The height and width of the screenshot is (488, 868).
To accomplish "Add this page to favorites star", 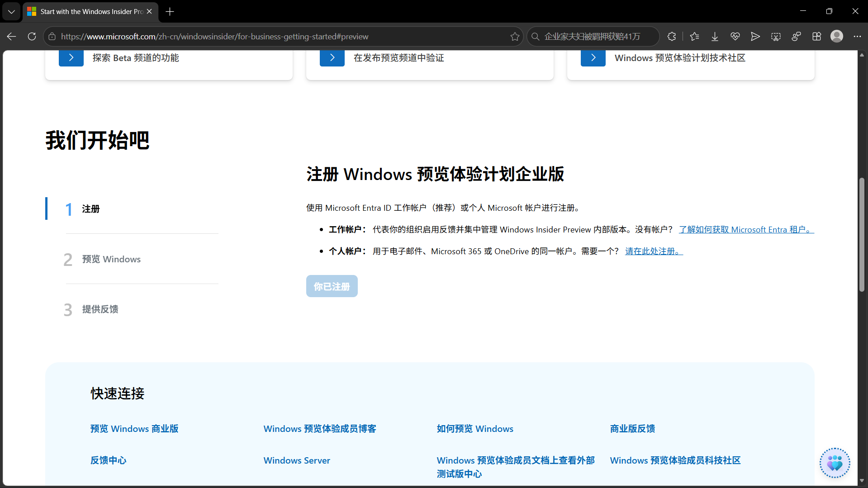I will (x=515, y=37).
